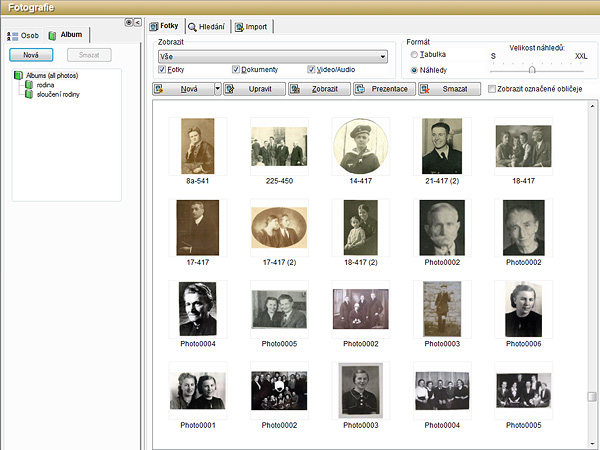The height and width of the screenshot is (450, 600).
Task: Enable Zobrazit označené obličeje checkbox
Action: (x=492, y=89)
